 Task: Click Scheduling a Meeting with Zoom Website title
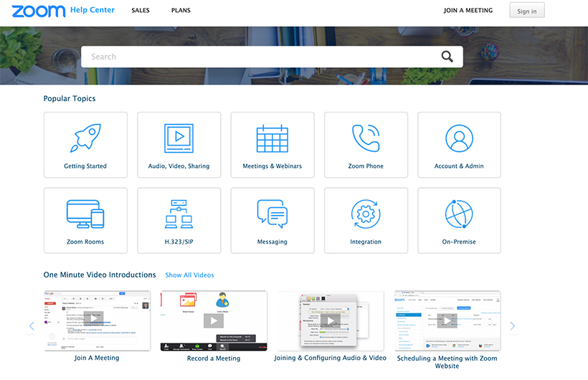point(447,362)
